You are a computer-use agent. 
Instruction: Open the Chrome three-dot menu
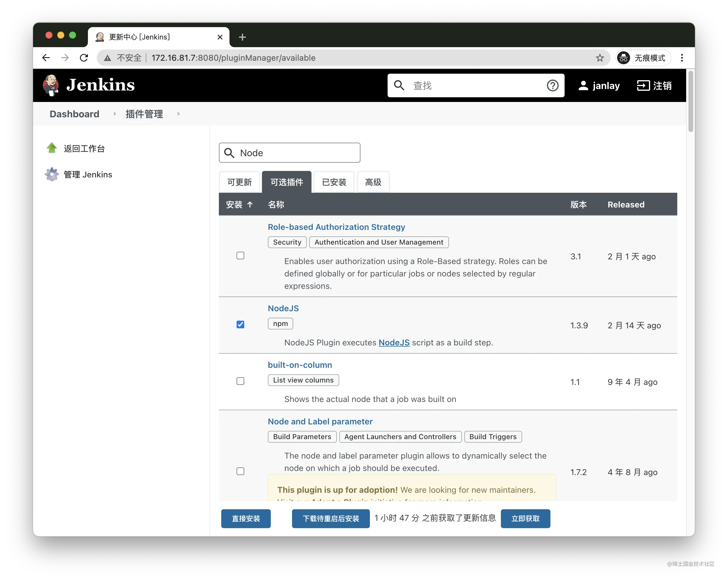click(x=682, y=58)
